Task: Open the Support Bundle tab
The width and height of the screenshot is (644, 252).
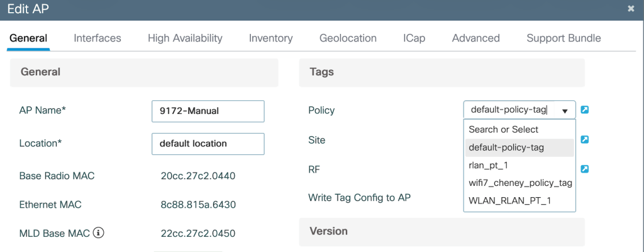Action: (563, 38)
